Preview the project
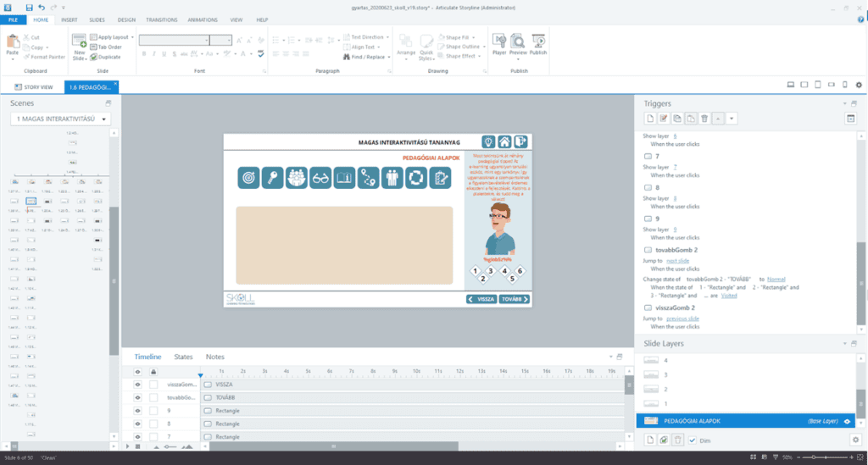The image size is (868, 465). click(x=518, y=47)
